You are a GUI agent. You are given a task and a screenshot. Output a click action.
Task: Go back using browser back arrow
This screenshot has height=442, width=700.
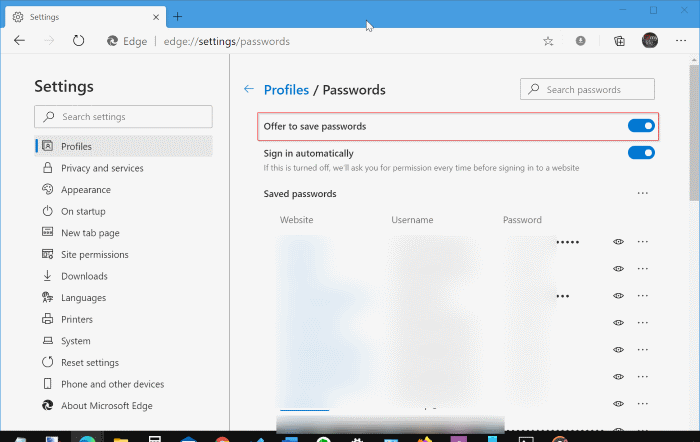click(19, 41)
